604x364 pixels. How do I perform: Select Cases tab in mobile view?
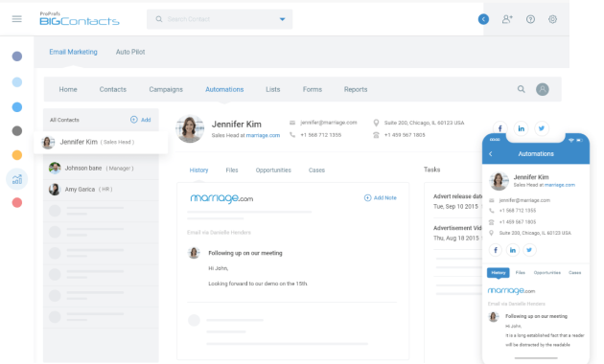point(574,273)
